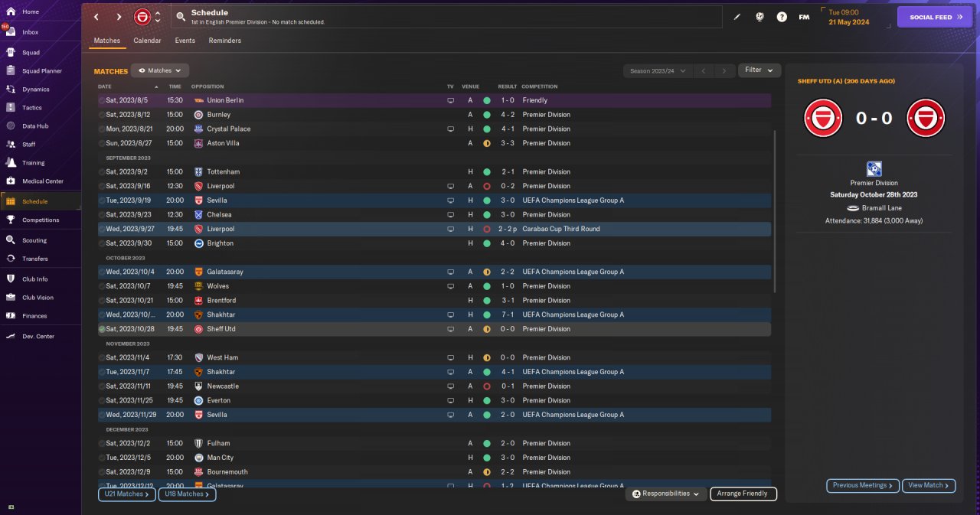Open the Squad Planner sidebar icon
Viewport: 980px width, 515px height.
click(x=11, y=71)
